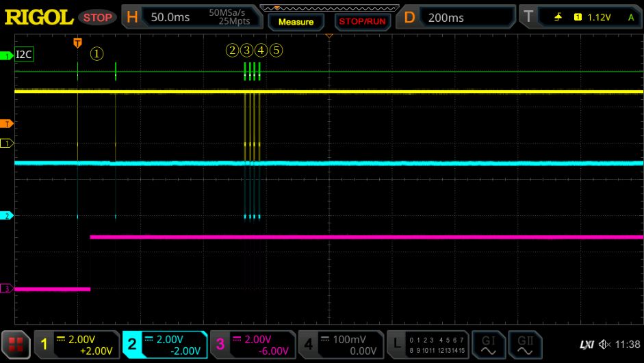644x363 pixels.
Task: Open the function navigation grid button
Action: click(16, 345)
